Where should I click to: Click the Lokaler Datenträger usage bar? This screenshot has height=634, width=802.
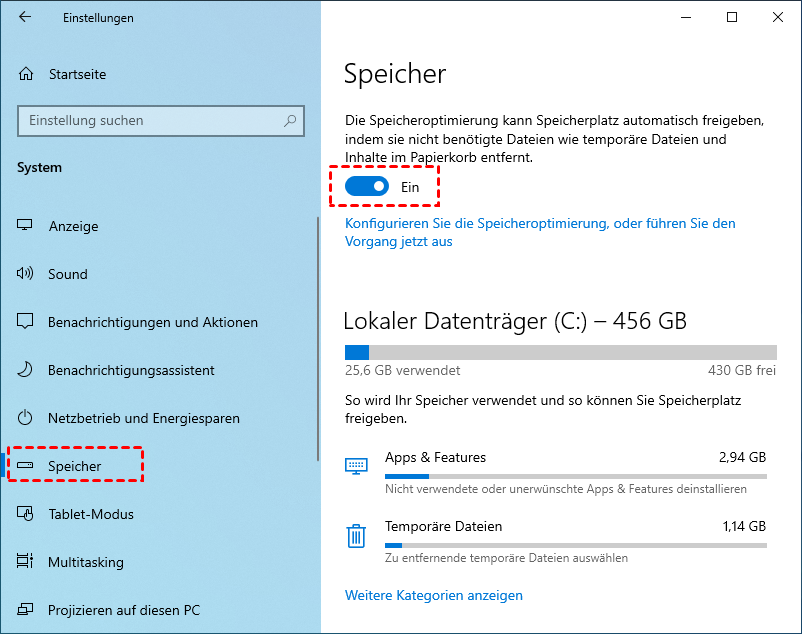(x=560, y=352)
